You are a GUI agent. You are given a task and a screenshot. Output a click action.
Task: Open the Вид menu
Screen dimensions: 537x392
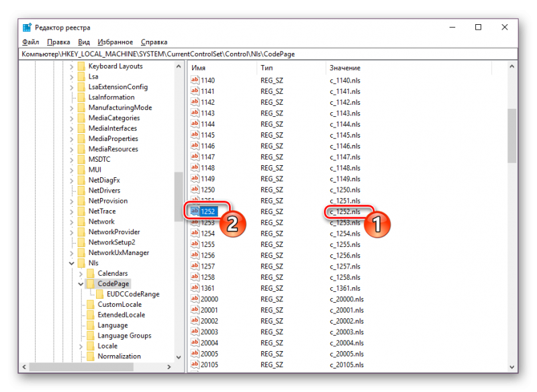pyautogui.click(x=84, y=42)
